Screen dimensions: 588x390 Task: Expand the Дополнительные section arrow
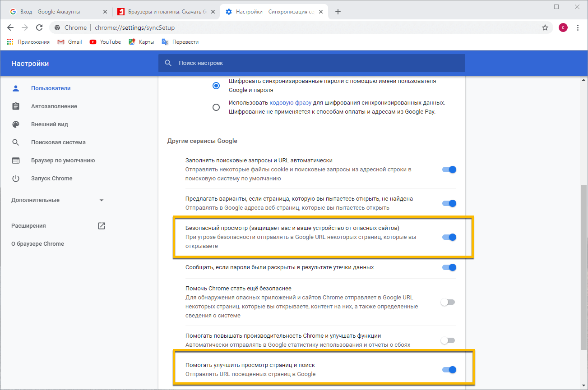click(102, 200)
